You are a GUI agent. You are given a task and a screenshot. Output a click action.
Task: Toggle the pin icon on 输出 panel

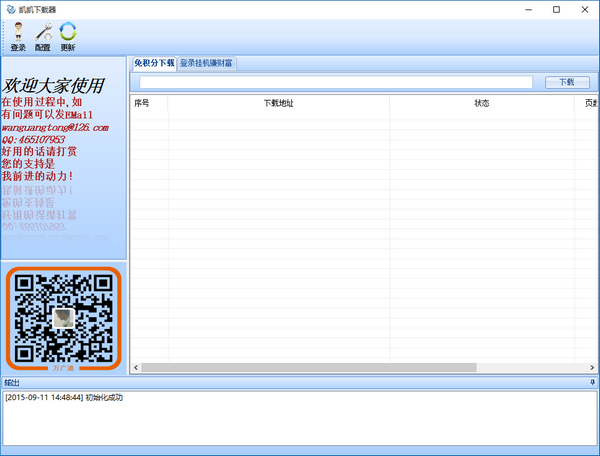click(x=592, y=382)
